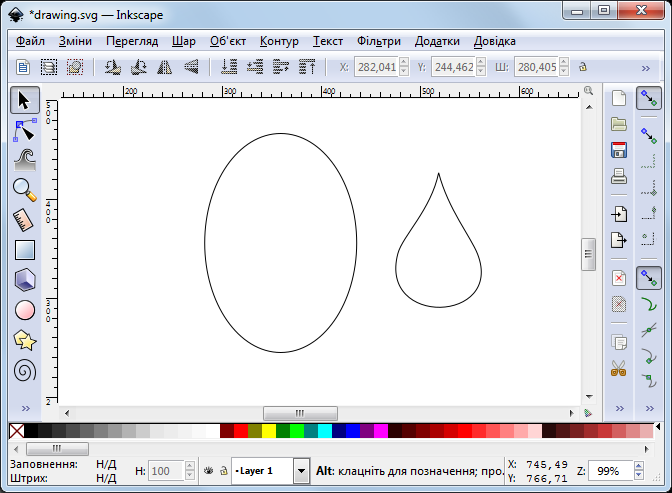672x493 pixels.
Task: Toggle the Layer 1 lock icon
Action: [223, 470]
